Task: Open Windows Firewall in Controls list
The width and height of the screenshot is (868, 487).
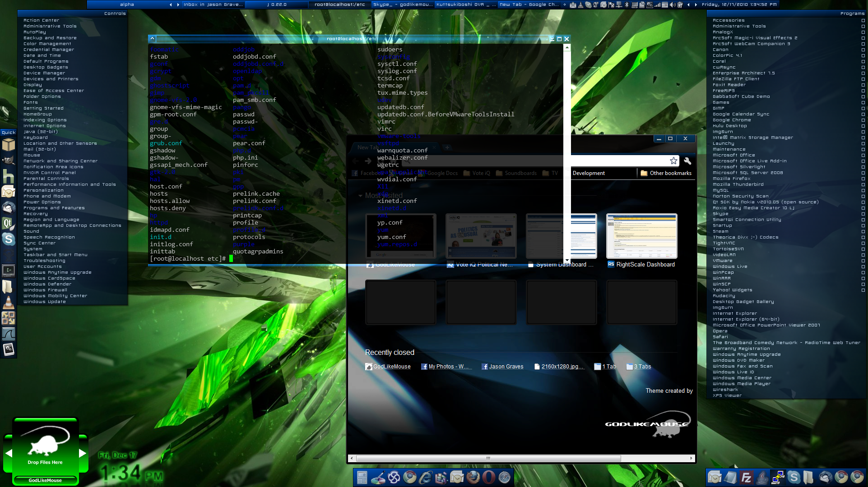Action: pyautogui.click(x=45, y=290)
